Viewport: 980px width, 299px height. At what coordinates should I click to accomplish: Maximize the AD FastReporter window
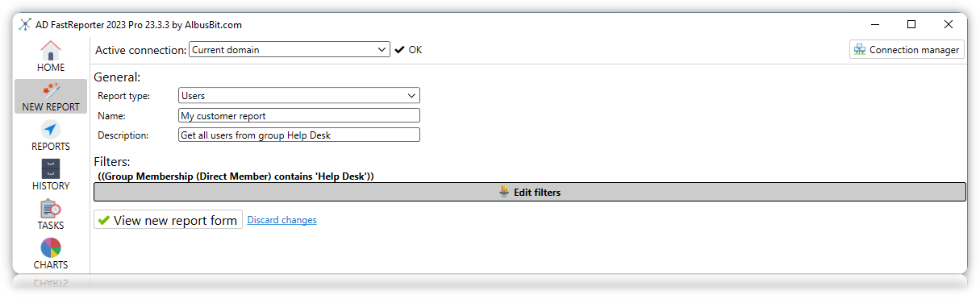(911, 25)
